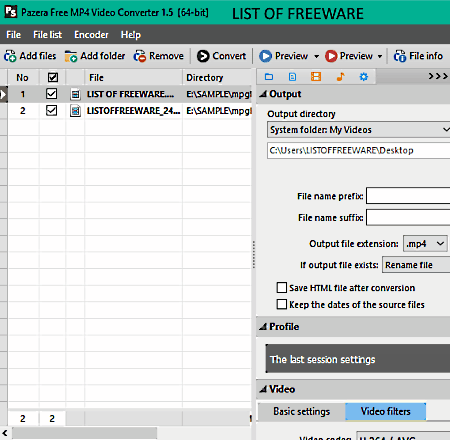450x440 pixels.
Task: Click directory cell of row 1
Action: pyautogui.click(x=217, y=94)
